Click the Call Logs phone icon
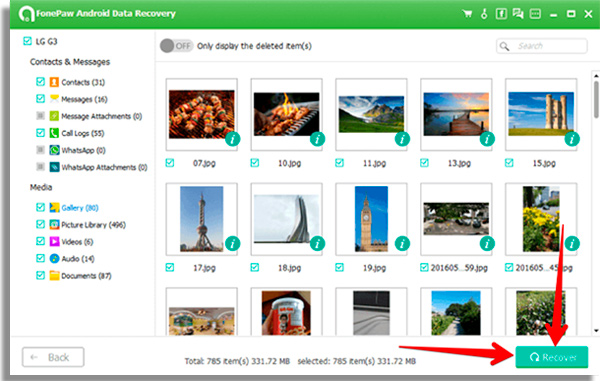The image size is (600, 381). (54, 133)
